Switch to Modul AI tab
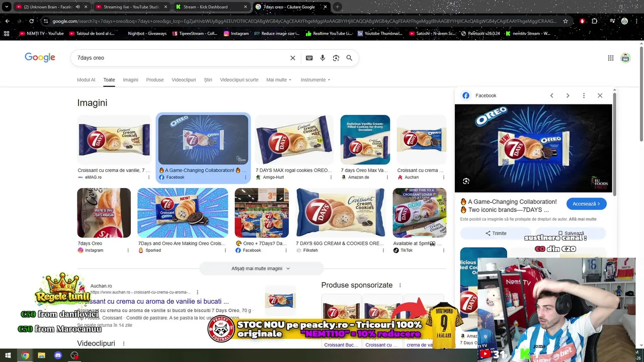Viewport: 644px width, 362px height. pyautogui.click(x=86, y=80)
